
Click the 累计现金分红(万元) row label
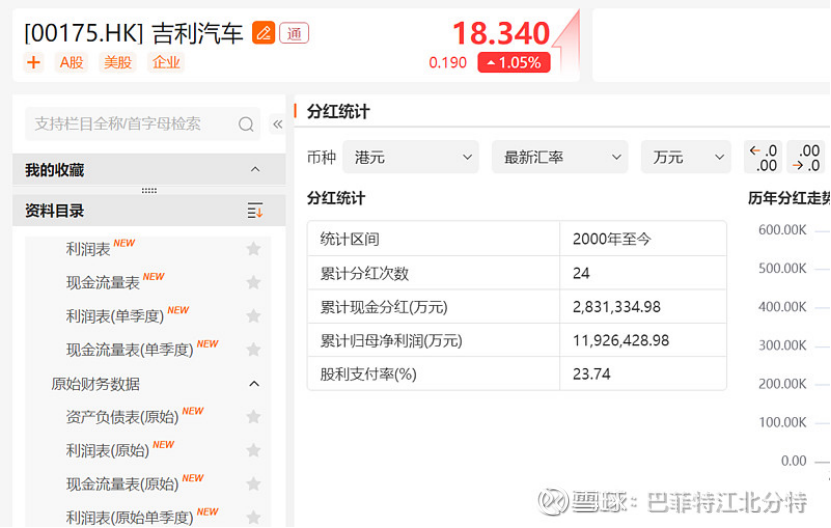[x=384, y=307]
